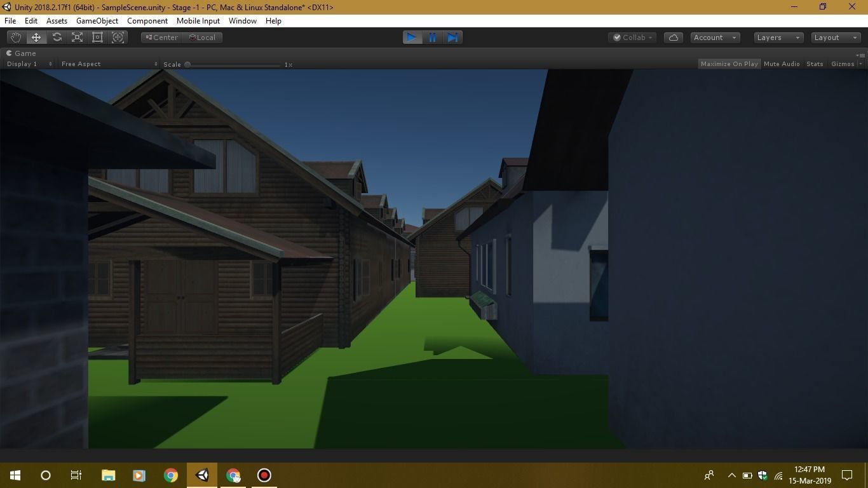Open the Layout dropdown

[x=836, y=37]
